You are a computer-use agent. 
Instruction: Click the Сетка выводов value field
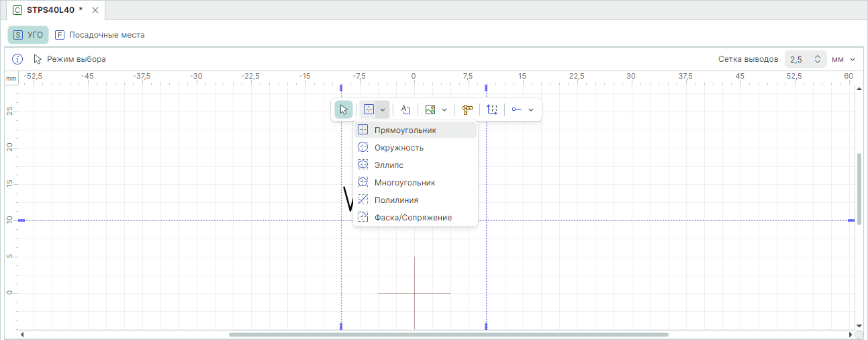tap(799, 59)
